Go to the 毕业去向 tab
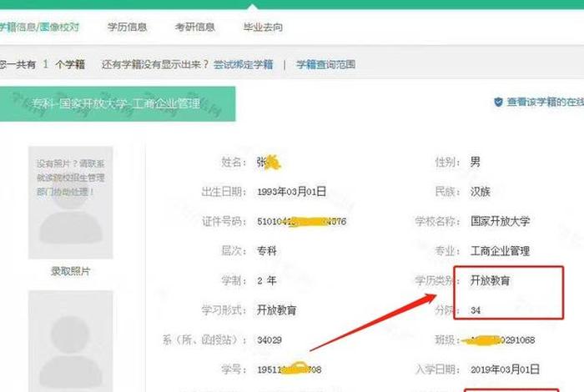584x392 pixels. coord(264,28)
